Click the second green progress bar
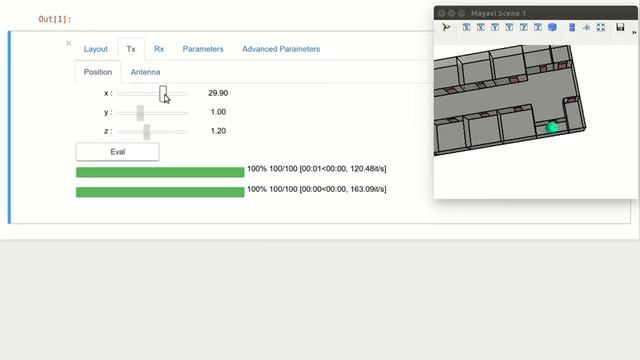 (x=160, y=192)
